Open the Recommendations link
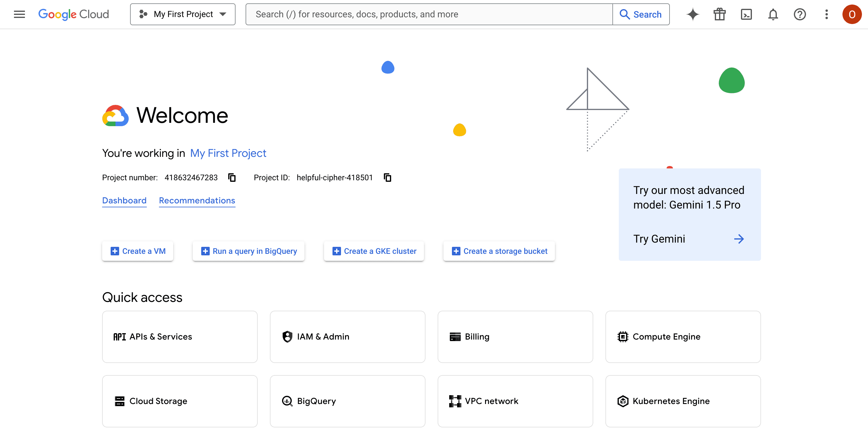This screenshot has width=868, height=442. [197, 200]
